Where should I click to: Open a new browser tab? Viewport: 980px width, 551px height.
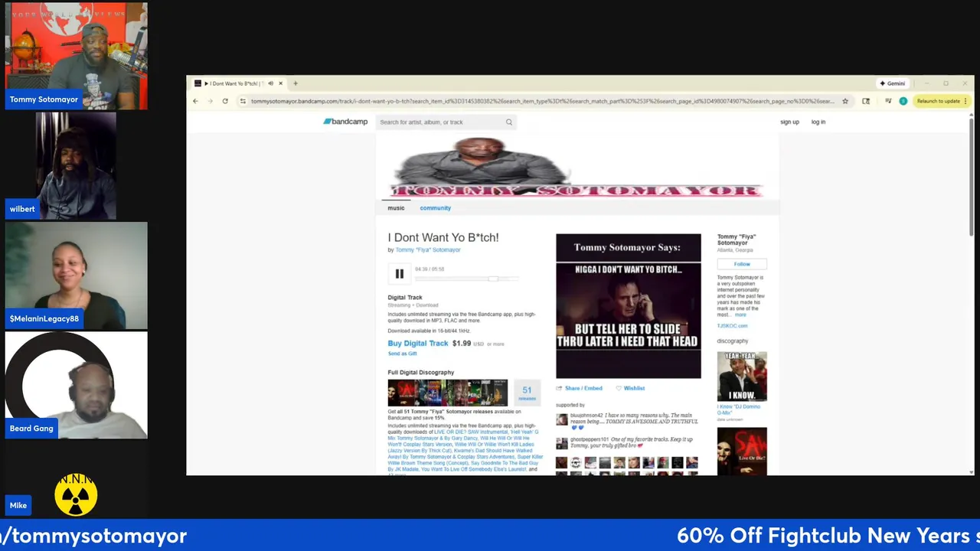tap(296, 83)
